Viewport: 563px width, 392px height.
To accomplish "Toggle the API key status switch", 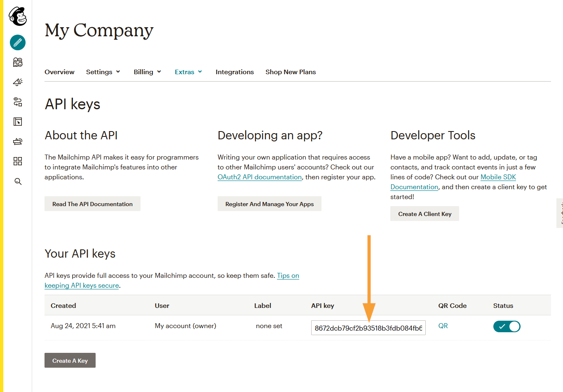I will click(x=507, y=326).
